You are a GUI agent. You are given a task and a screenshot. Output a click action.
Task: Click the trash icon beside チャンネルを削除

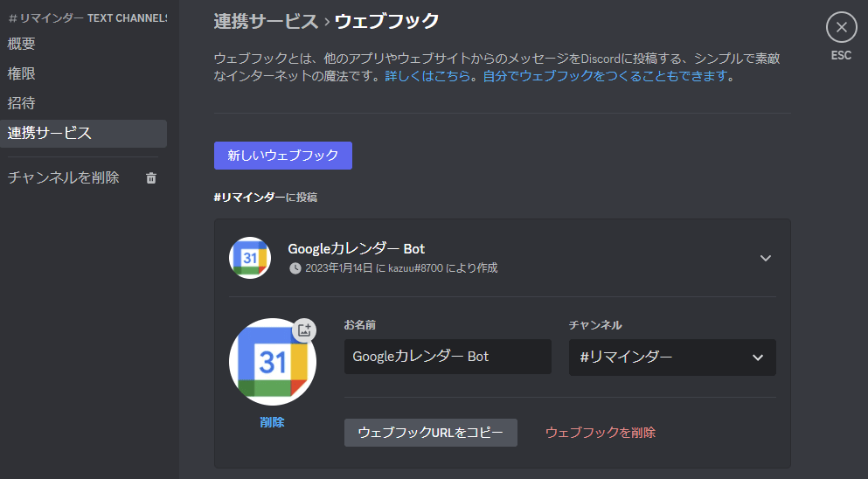pyautogui.click(x=151, y=177)
